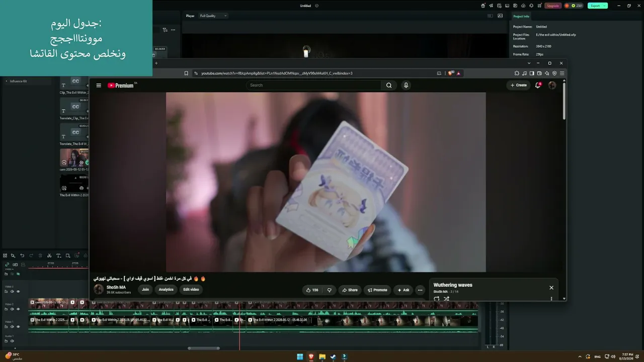Viewport: 644px width, 362px height.
Task: Open the YouTube hamburger guide menu
Action: tap(99, 85)
